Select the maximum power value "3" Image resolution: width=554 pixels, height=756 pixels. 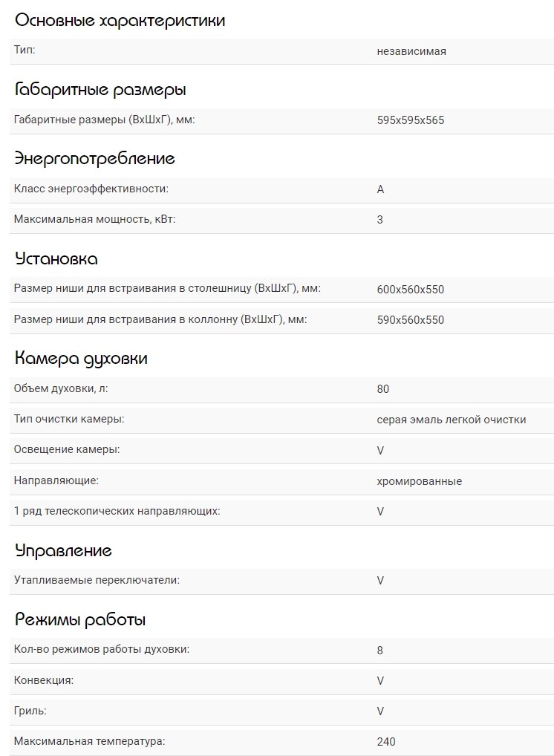tap(380, 220)
